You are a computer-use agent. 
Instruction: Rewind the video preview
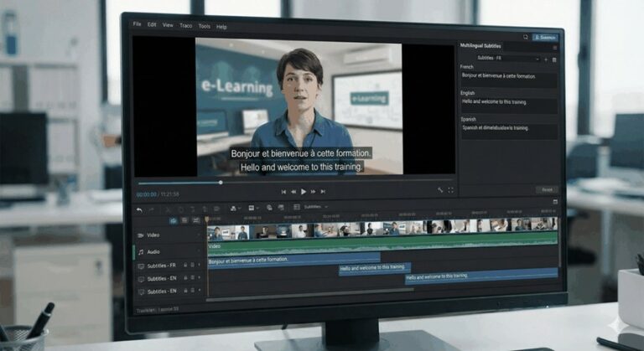pos(293,192)
